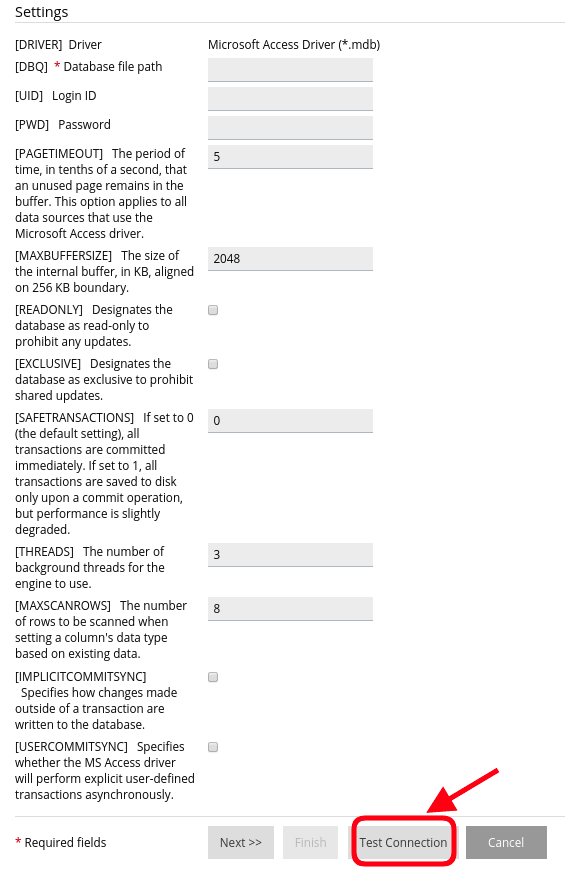Click the MAXBUFFERSIZE field showing 2048
Viewport: 565px width, 871px height.
[290, 259]
